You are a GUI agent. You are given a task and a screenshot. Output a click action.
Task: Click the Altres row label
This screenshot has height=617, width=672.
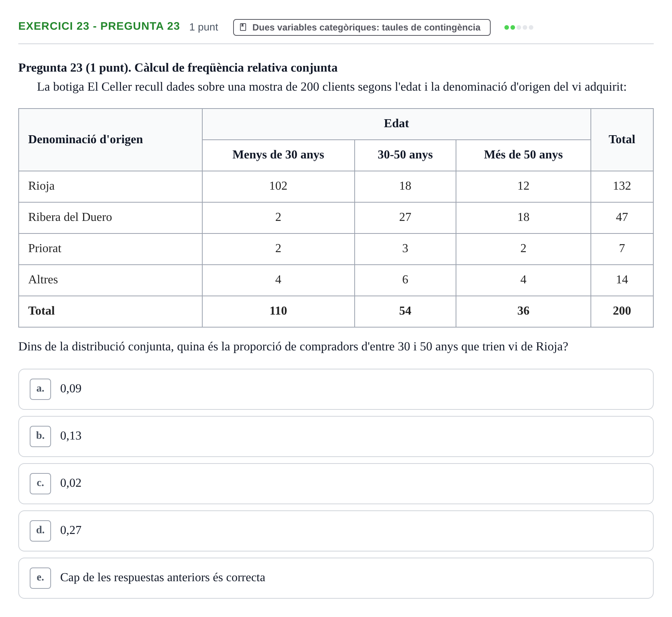coord(43,280)
